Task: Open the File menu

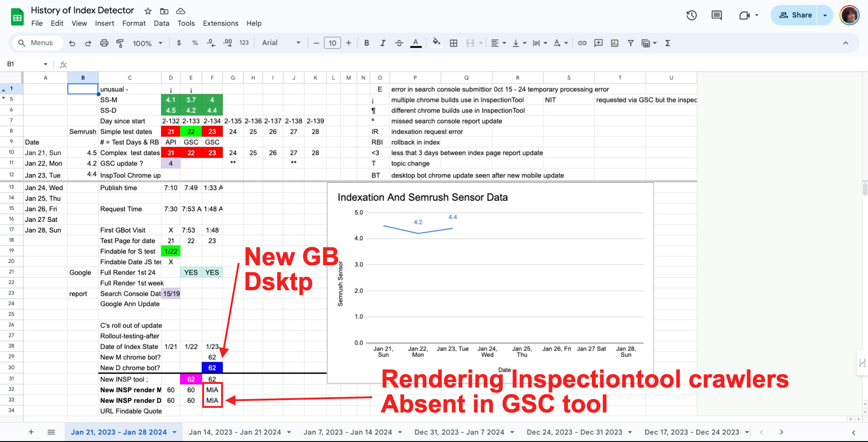Action: tap(37, 24)
